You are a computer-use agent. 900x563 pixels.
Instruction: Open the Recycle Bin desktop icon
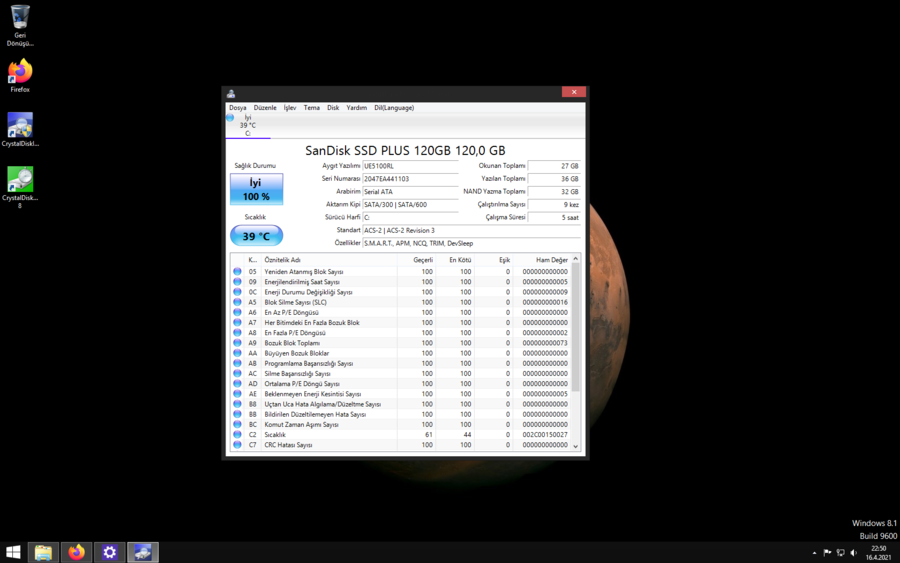20,25
